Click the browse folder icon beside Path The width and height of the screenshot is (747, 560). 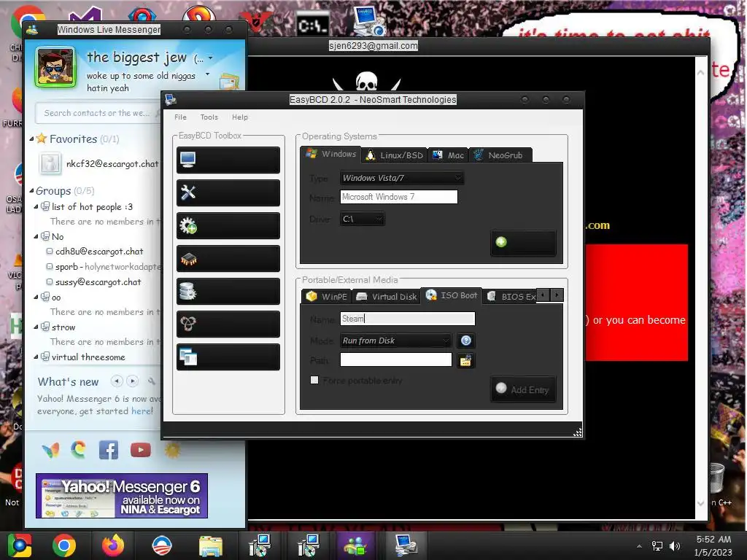click(x=465, y=360)
